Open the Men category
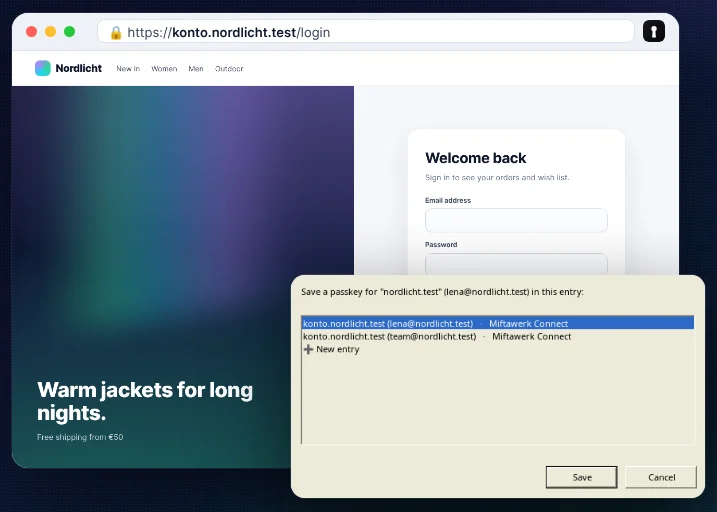The height and width of the screenshot is (512, 717). pyautogui.click(x=196, y=69)
